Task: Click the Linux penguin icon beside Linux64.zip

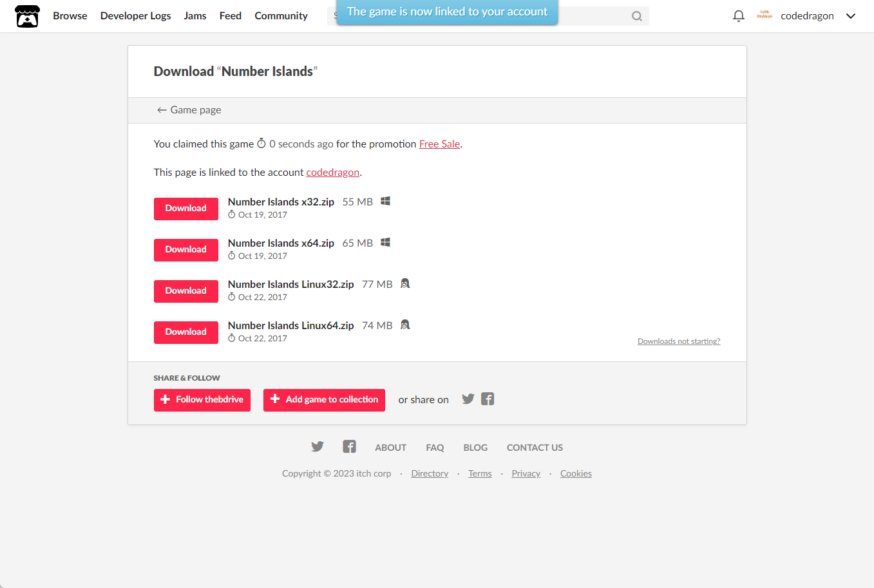Action: (405, 325)
